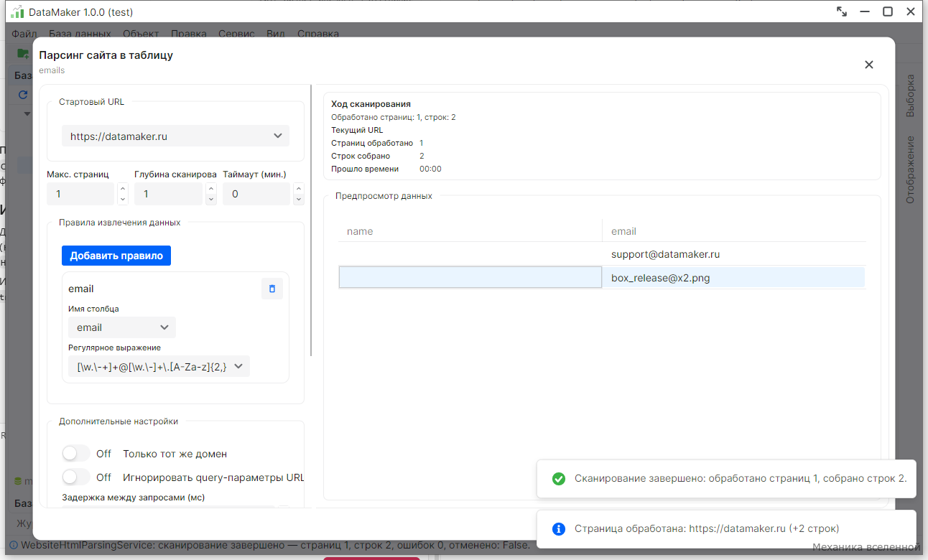Increase Макс. страниц value

(x=123, y=188)
